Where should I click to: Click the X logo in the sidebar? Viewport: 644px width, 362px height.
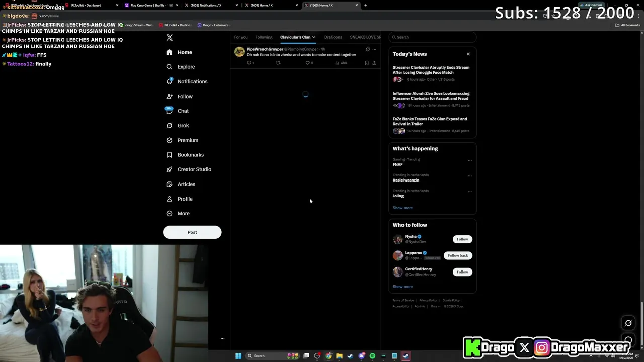(x=170, y=38)
